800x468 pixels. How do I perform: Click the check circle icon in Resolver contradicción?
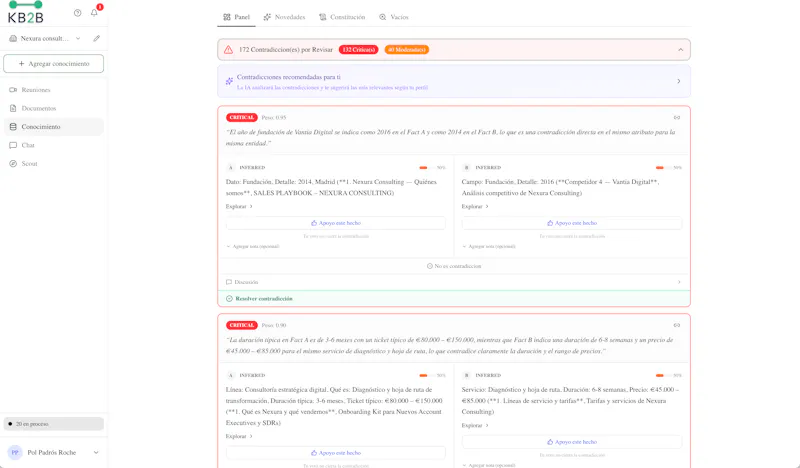(x=229, y=299)
